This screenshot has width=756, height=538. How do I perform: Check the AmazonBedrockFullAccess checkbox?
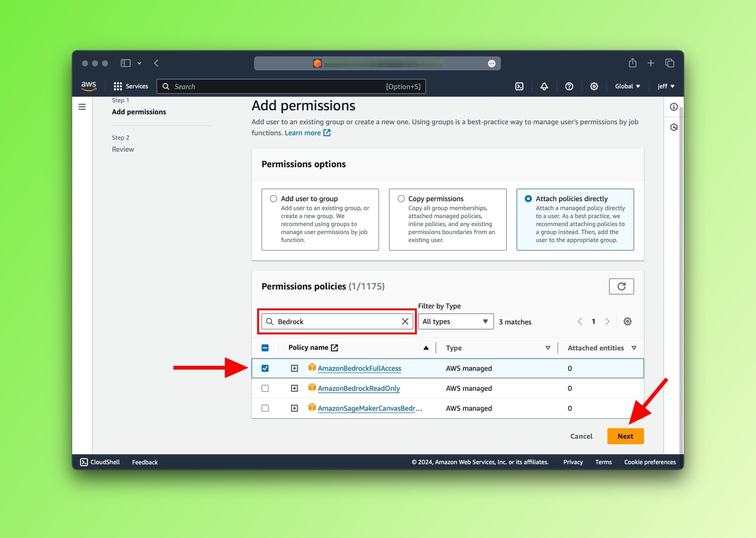point(266,368)
